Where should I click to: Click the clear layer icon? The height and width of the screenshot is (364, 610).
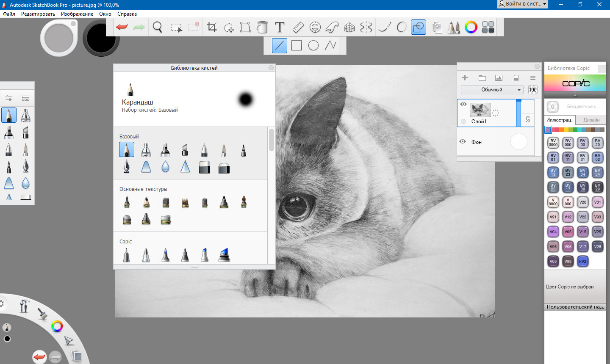tap(516, 78)
